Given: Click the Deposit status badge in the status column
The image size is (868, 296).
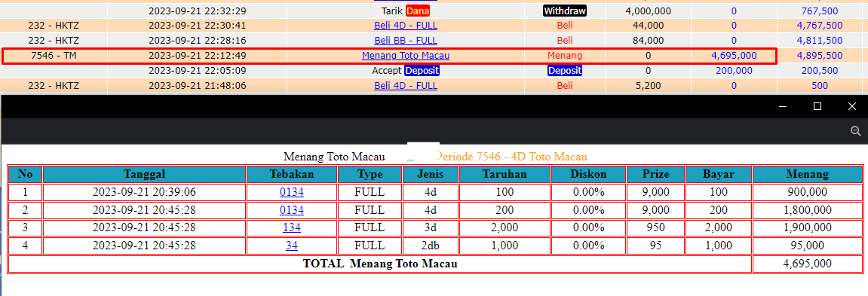Looking at the screenshot, I should (565, 71).
